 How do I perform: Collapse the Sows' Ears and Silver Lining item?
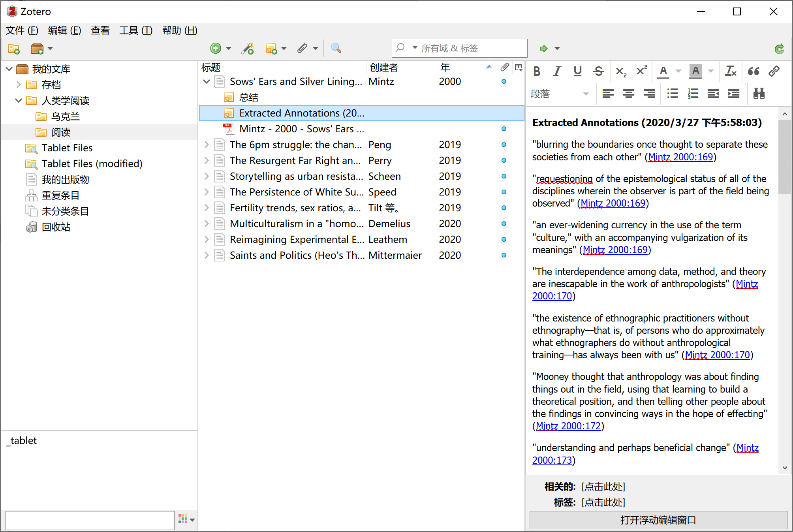coord(207,81)
